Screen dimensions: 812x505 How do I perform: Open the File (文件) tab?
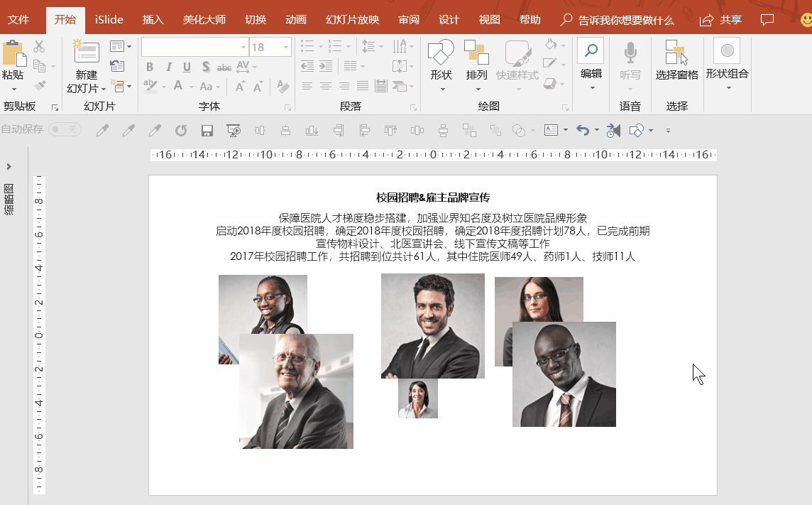(18, 20)
